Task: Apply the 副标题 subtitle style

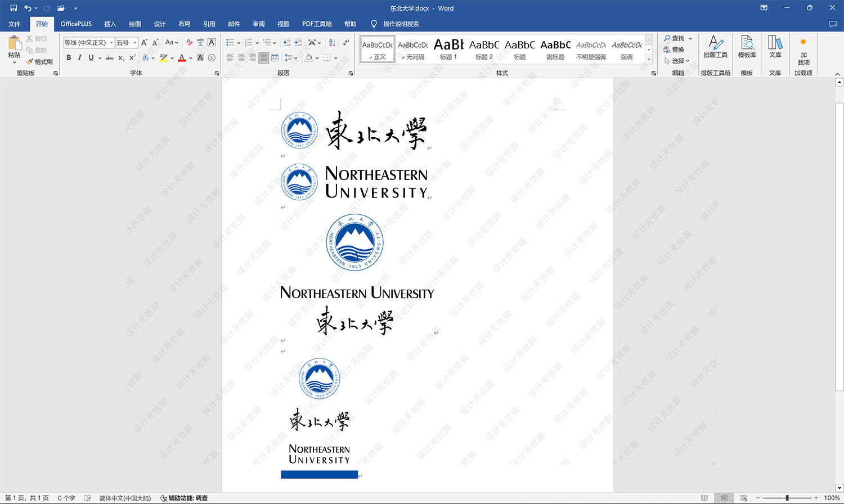Action: [555, 49]
